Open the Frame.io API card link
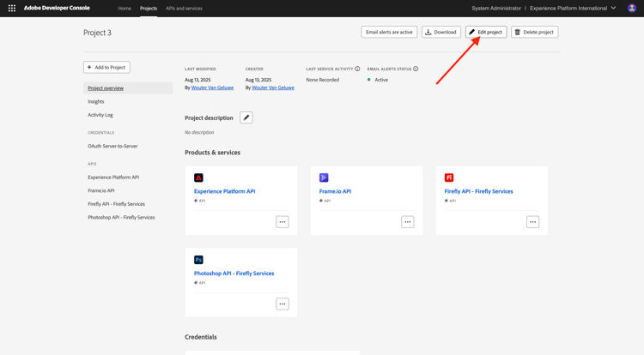 (x=335, y=191)
